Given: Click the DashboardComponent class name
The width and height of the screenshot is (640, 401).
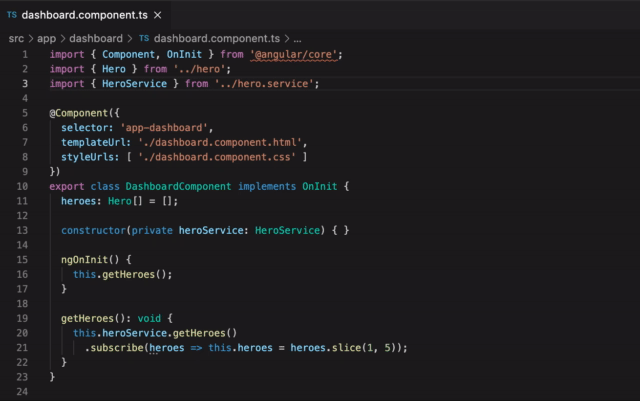Looking at the screenshot, I should tap(178, 187).
